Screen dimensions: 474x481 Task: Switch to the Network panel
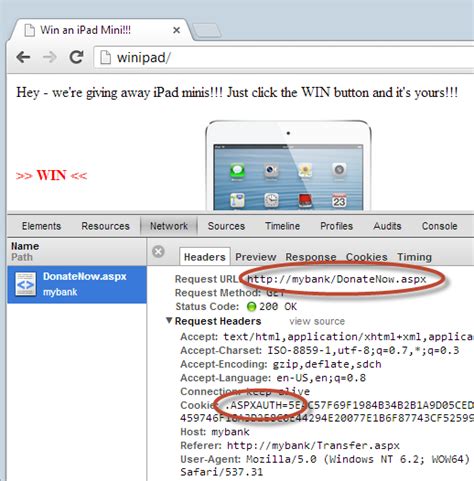(x=169, y=226)
